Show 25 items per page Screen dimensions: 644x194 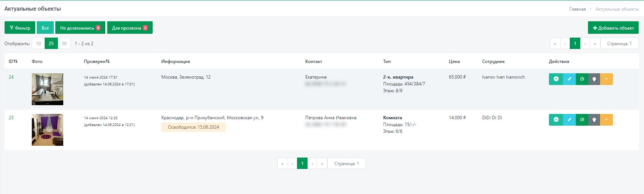[x=51, y=43]
